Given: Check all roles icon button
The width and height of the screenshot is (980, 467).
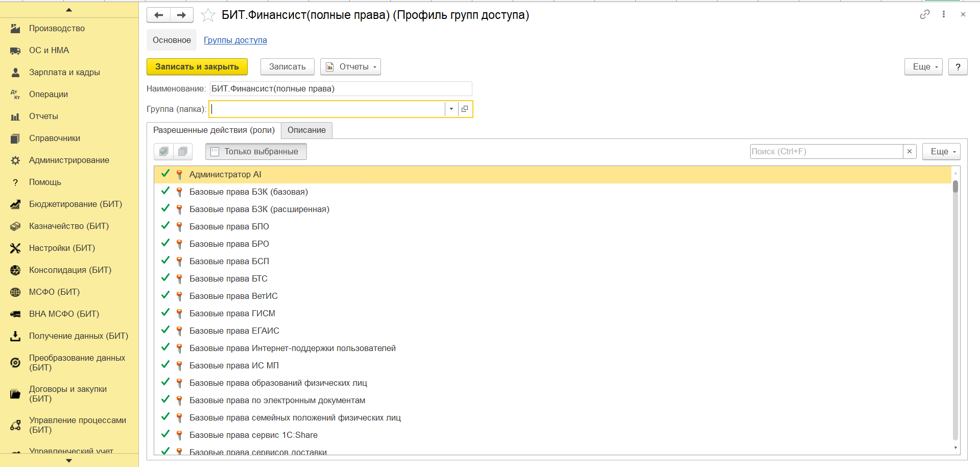Looking at the screenshot, I should tap(164, 151).
